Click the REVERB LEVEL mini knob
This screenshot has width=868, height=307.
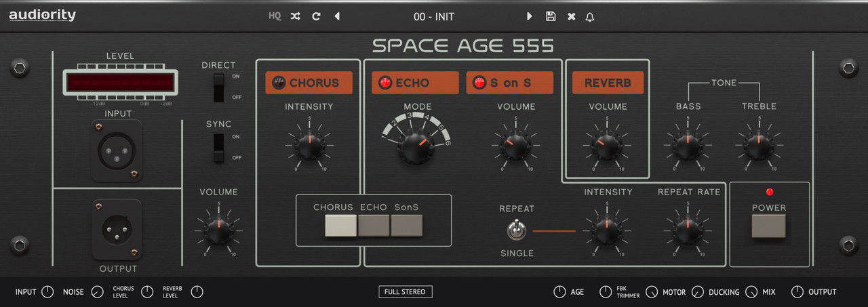tap(197, 292)
